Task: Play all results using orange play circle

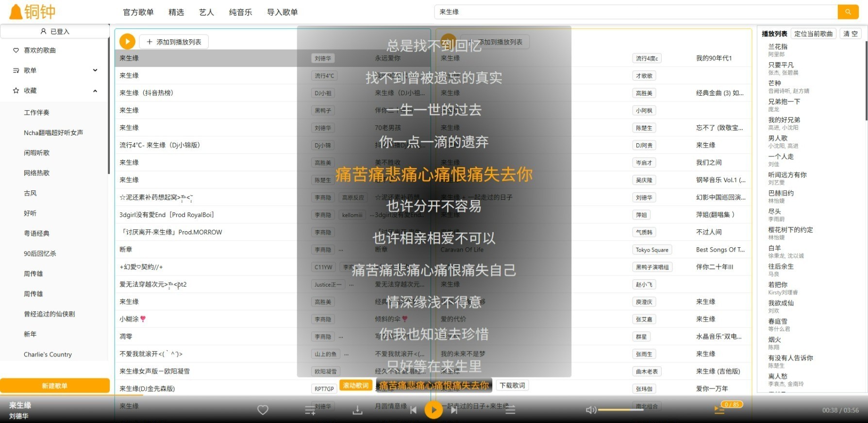Action: tap(127, 42)
